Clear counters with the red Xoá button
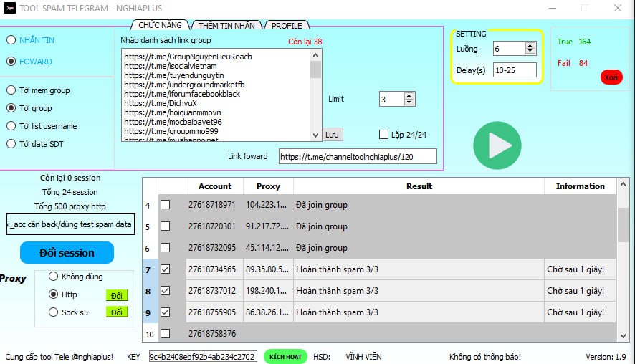635x364 pixels. 611,77
